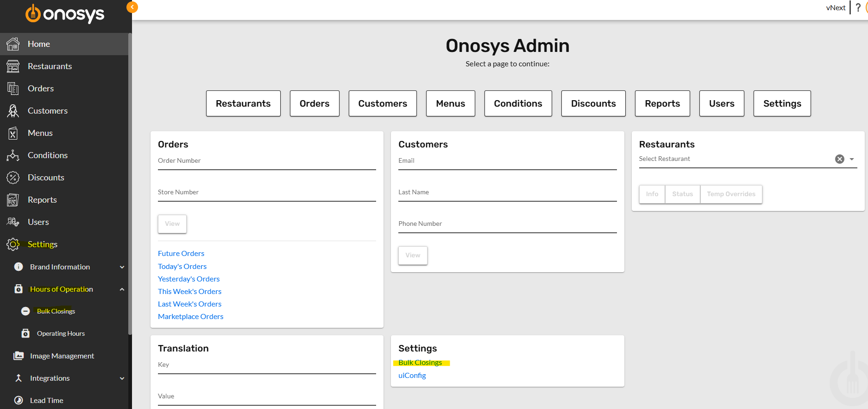This screenshot has width=868, height=409.
Task: Click the Users page button
Action: [722, 103]
